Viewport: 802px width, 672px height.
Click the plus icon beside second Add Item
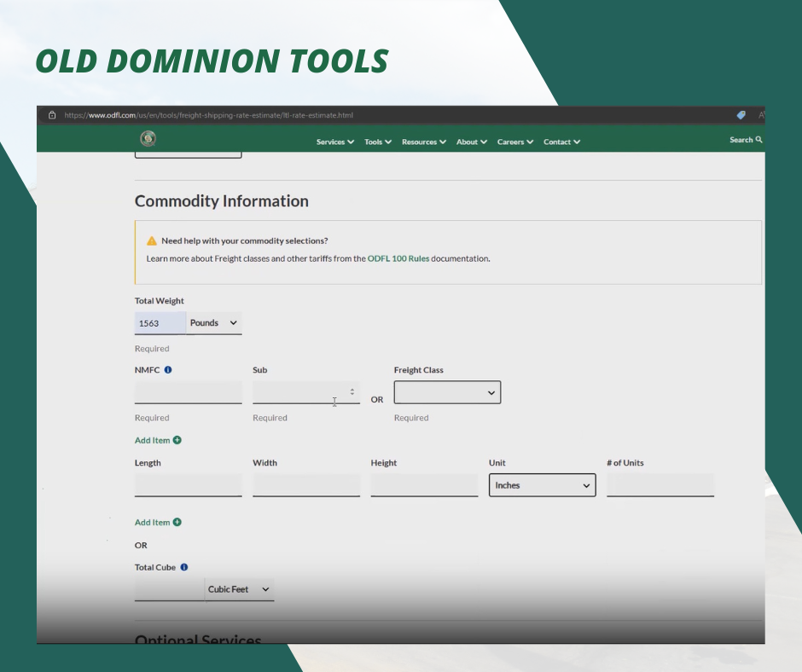[x=177, y=522]
